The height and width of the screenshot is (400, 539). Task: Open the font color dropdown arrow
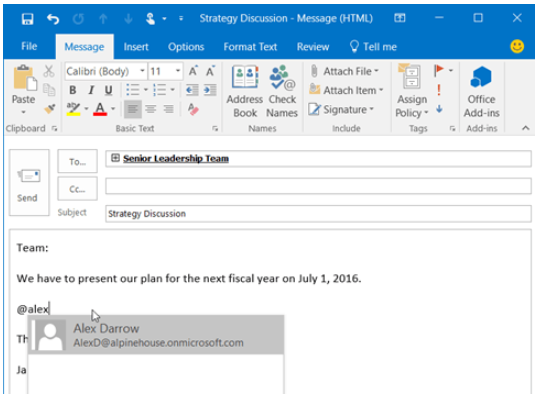(113, 109)
